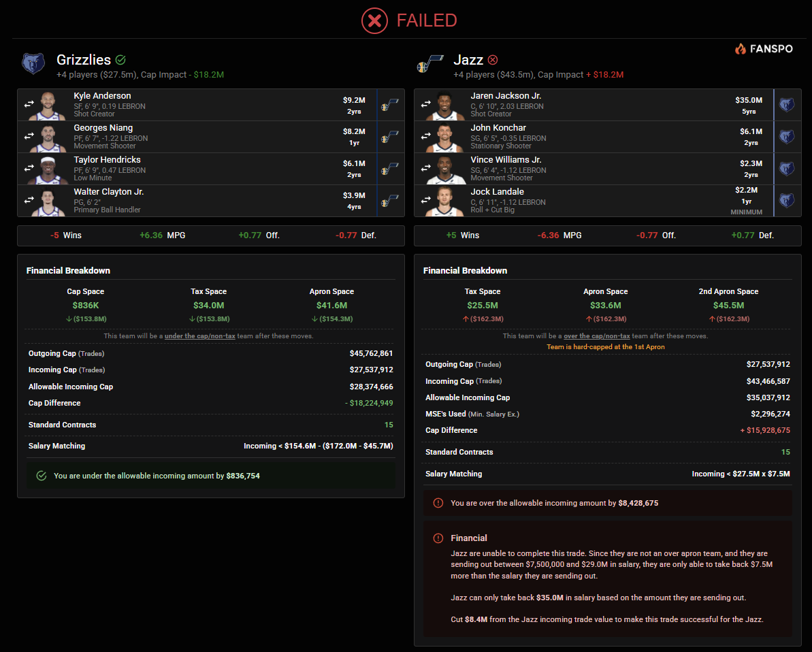Click swap arrows on Taylor Hendricks row
Viewport: 812px width, 652px height.
click(x=29, y=168)
